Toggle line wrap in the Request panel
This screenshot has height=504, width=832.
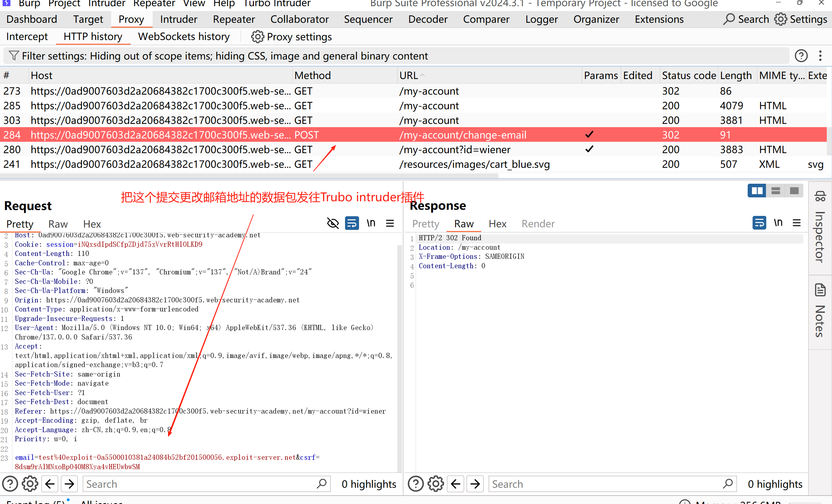[352, 223]
